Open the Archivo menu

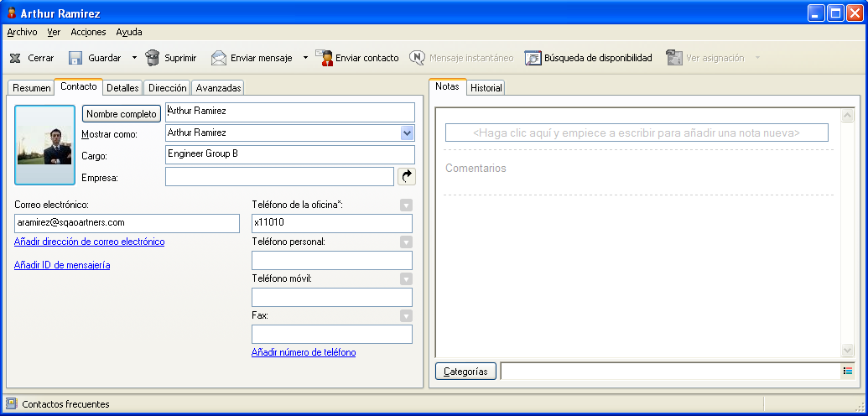(x=22, y=32)
